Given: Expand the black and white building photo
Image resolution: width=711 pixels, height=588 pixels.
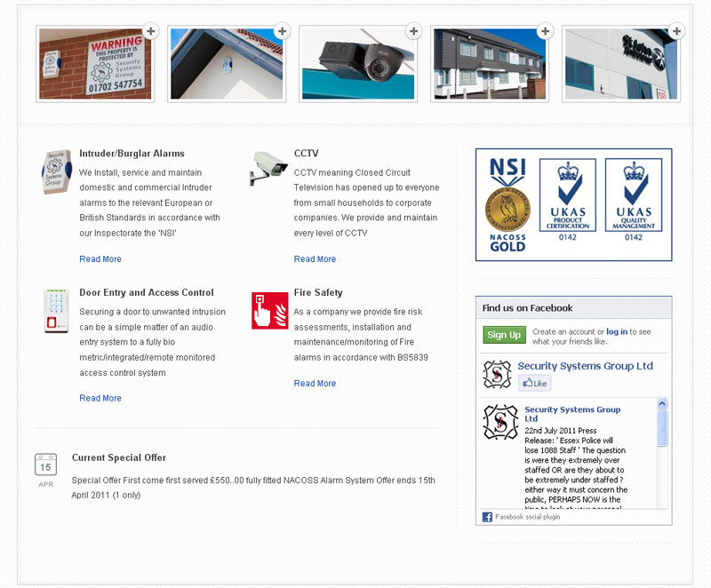Looking at the screenshot, I should pyautogui.click(x=545, y=32).
